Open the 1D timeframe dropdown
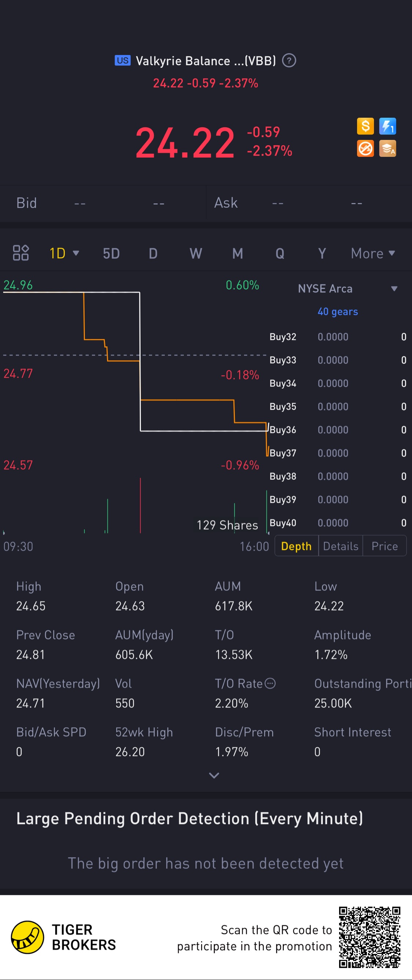This screenshot has height=980, width=412. [x=64, y=253]
